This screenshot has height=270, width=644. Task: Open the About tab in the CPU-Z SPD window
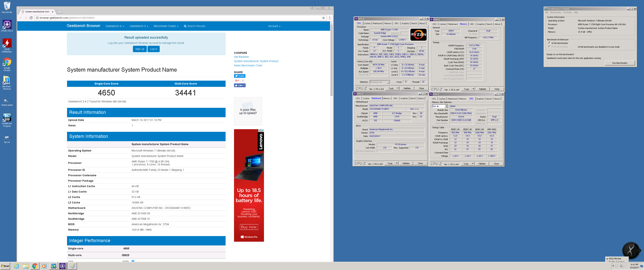(497, 99)
